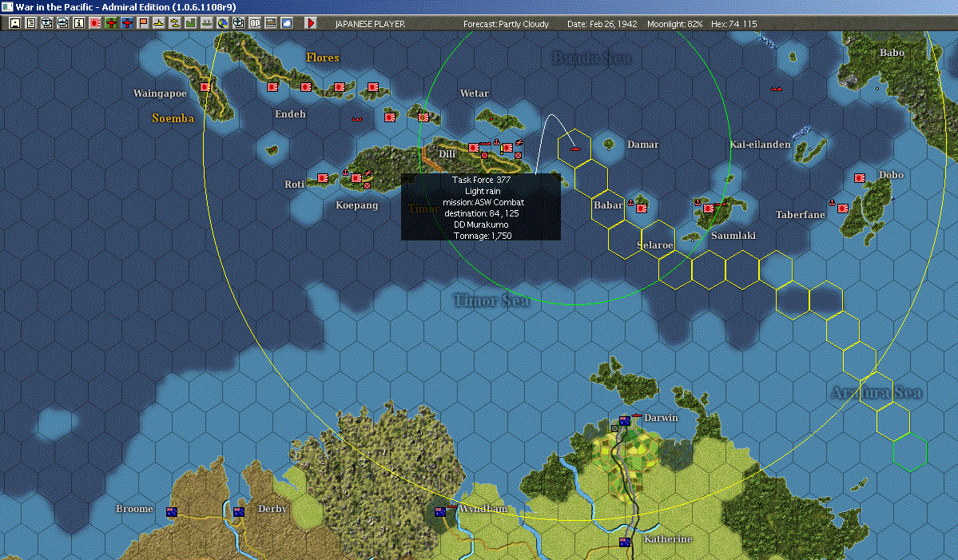This screenshot has height=560, width=958.
Task: Click the save-disk icon in the toolbar
Action: coord(15,23)
